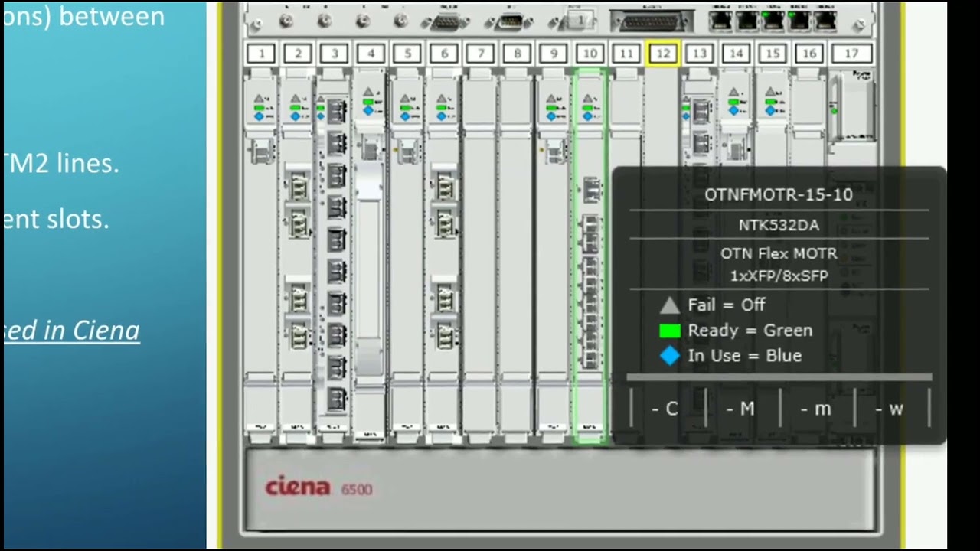Select slot number 11 label
The height and width of the screenshot is (551, 980).
(x=626, y=54)
